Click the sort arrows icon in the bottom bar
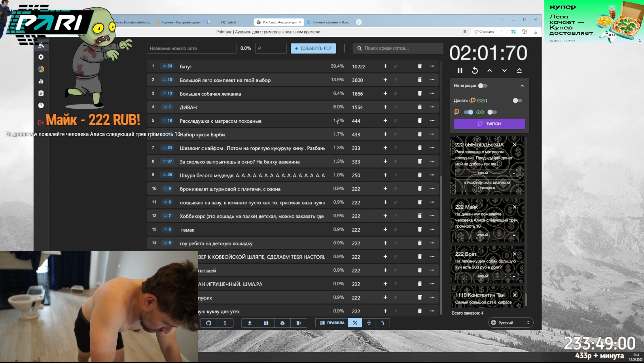Screen dimensions: 644x363 [x=383, y=323]
